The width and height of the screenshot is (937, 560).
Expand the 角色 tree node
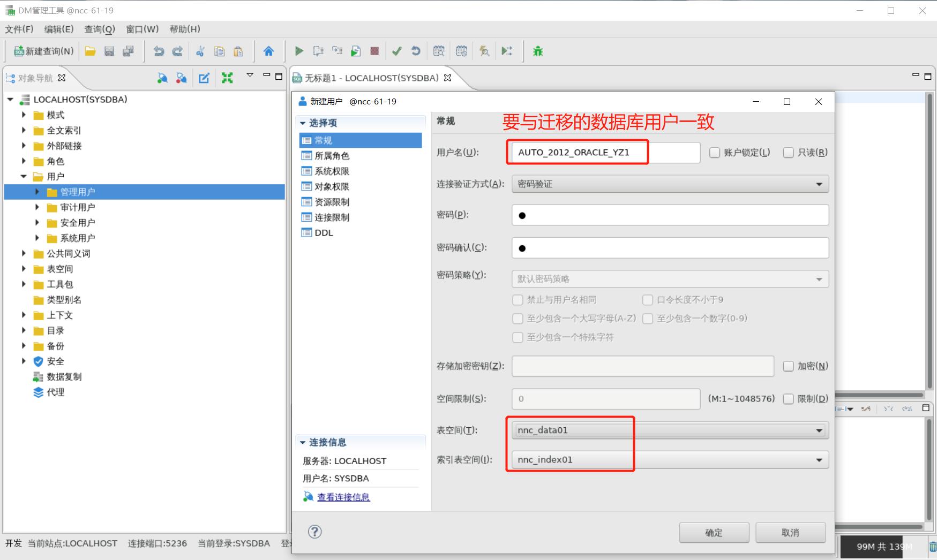pyautogui.click(x=24, y=161)
